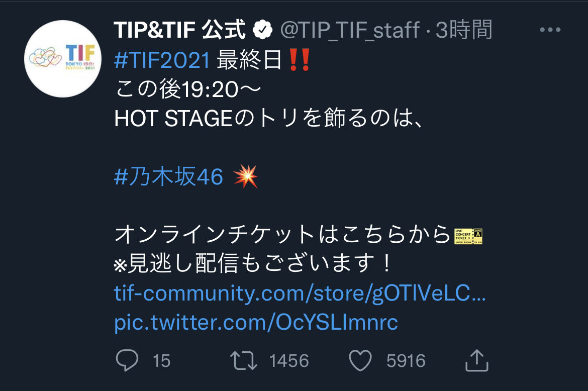Open the #乃木坂46 hashtag
588x391 pixels.
point(169,176)
